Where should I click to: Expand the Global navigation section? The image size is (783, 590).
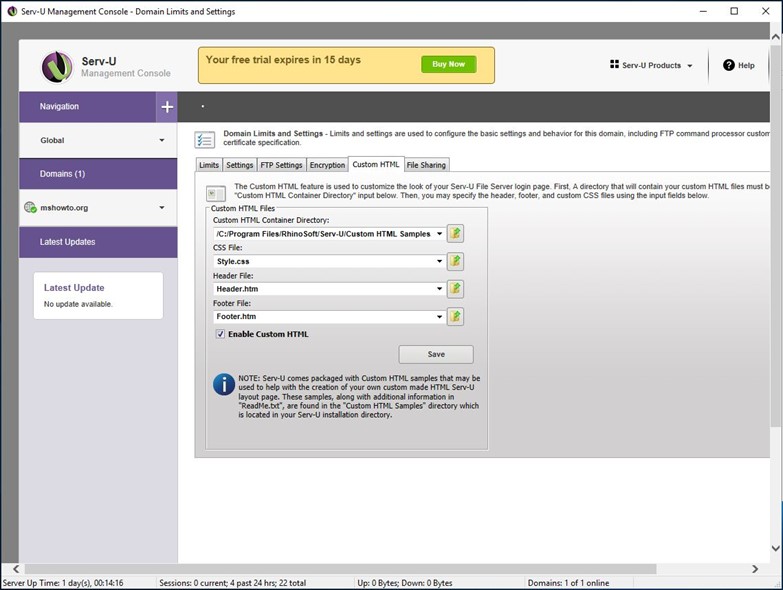[162, 140]
